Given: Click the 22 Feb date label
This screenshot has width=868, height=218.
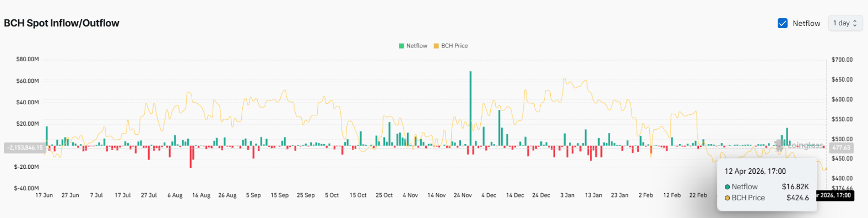Looking at the screenshot, I should coord(698,195).
